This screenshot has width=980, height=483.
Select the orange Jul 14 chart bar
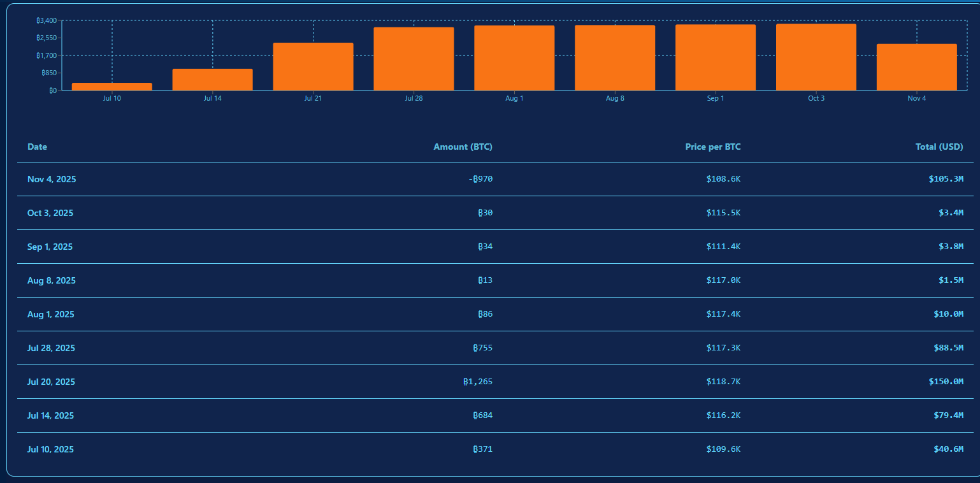212,80
